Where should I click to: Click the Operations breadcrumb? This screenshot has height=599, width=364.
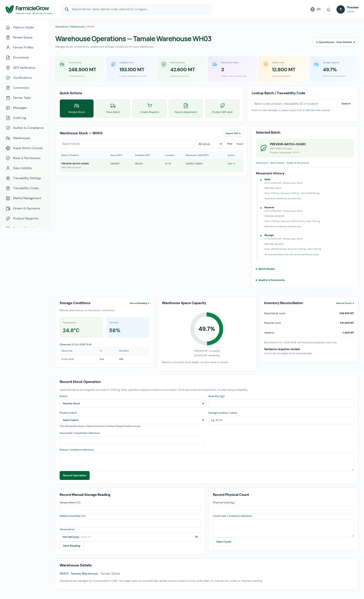[x=62, y=27]
